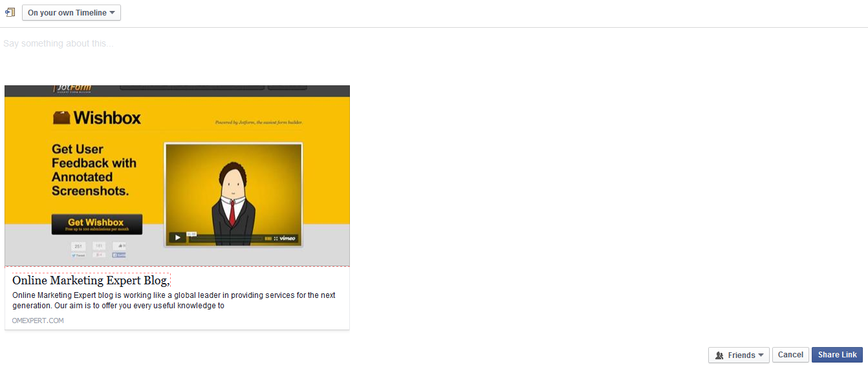Click the Get Wishbox button in the preview
868x369 pixels.
click(96, 224)
